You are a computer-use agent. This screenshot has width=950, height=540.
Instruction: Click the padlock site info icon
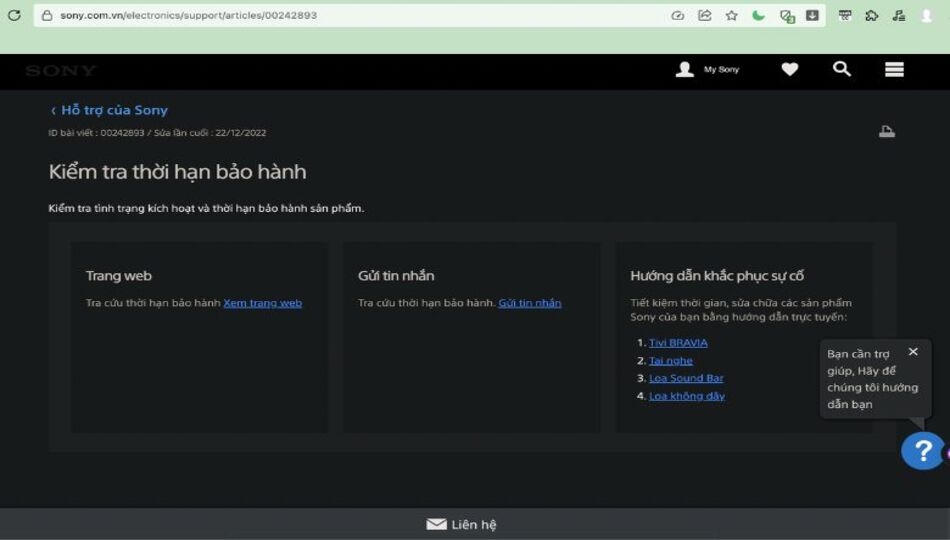47,15
